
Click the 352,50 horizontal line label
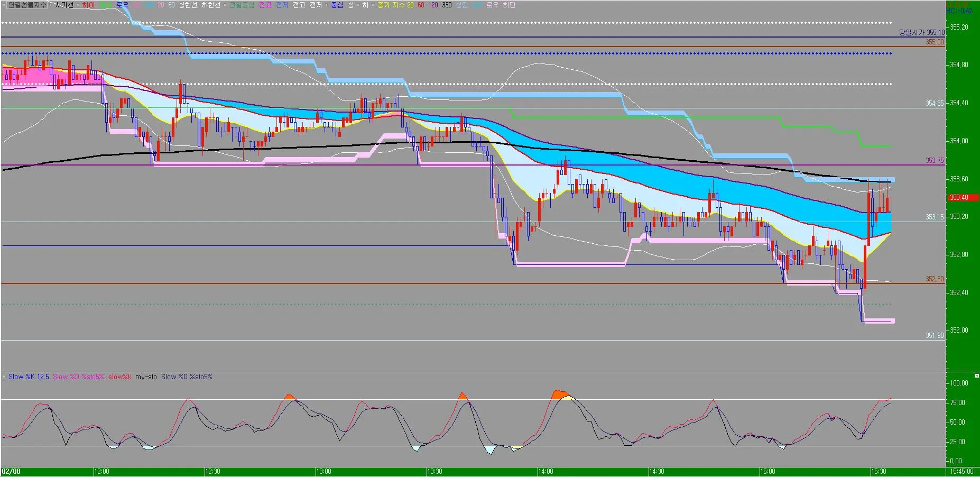[935, 279]
